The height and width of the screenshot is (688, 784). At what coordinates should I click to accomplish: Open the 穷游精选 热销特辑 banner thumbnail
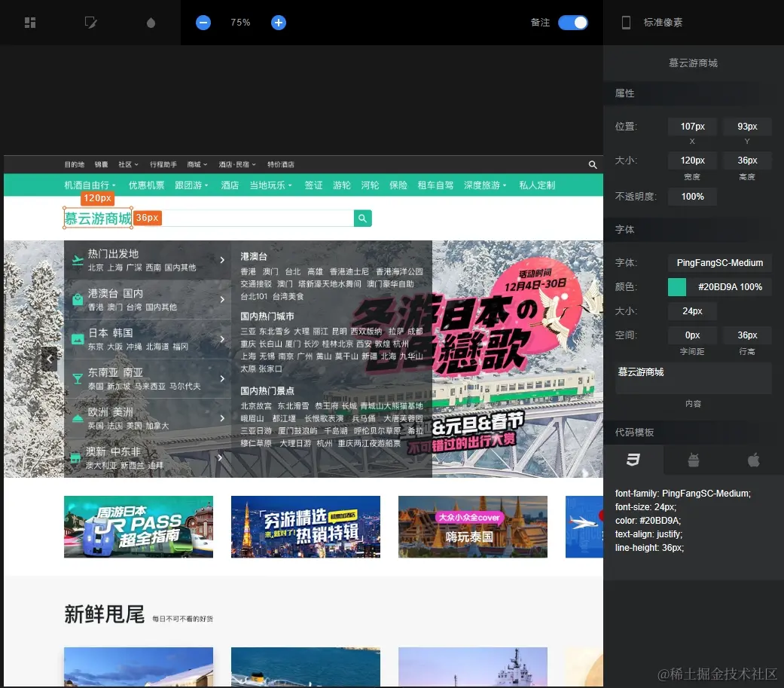306,527
